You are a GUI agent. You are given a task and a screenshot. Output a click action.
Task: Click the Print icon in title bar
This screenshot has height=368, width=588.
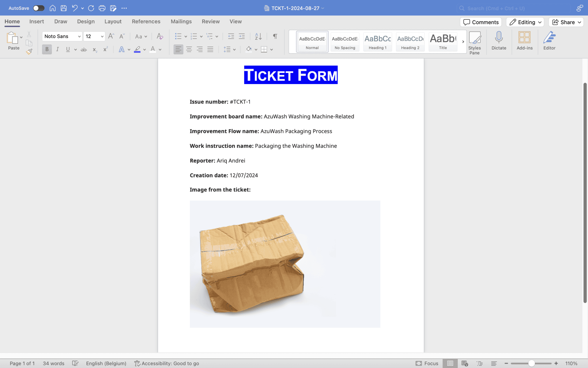click(102, 8)
